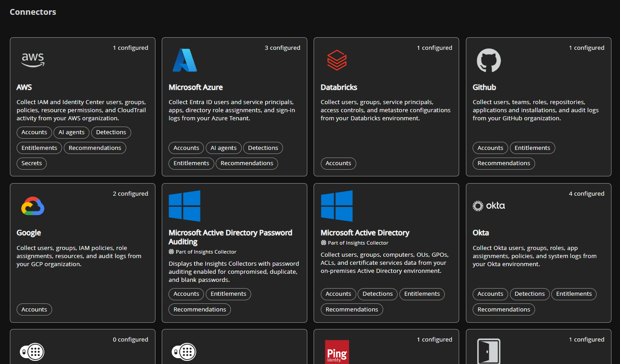Select Entitlements tag on Github card

click(x=532, y=148)
